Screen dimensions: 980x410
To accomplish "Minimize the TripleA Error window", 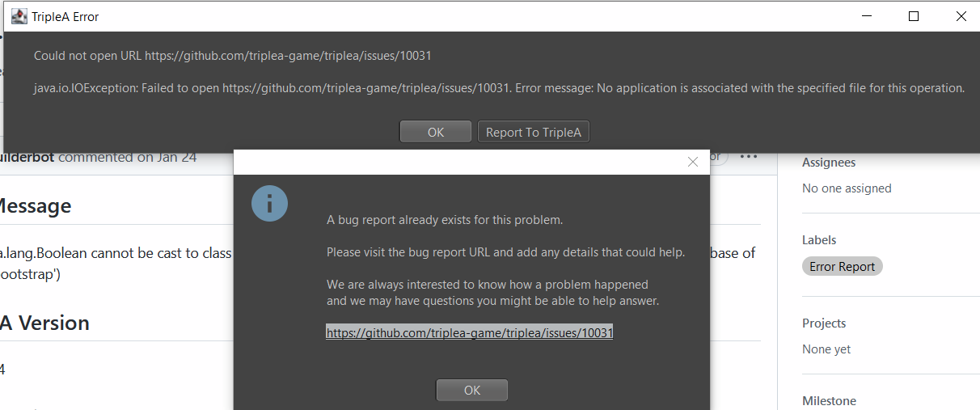I will point(866,16).
